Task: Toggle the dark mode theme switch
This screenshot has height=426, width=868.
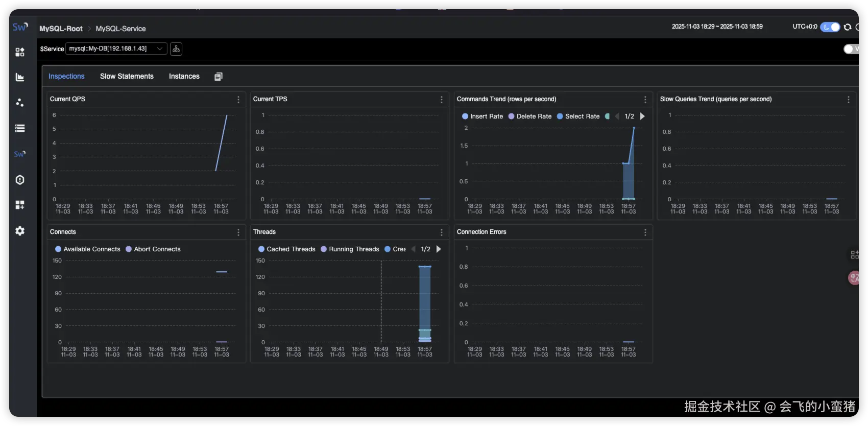Action: (x=830, y=27)
